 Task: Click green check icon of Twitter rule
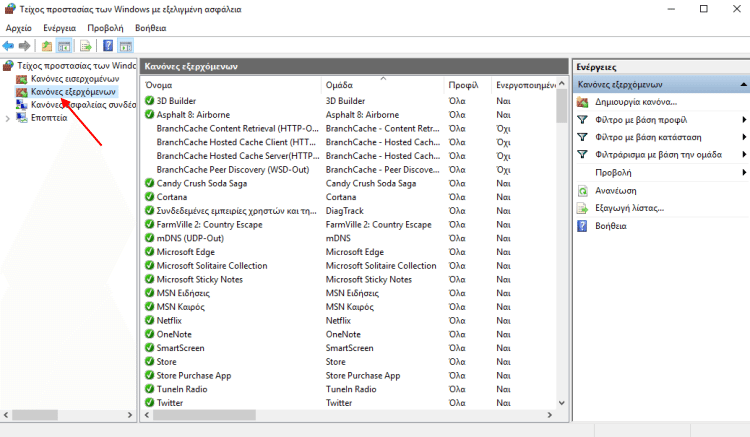click(x=149, y=403)
